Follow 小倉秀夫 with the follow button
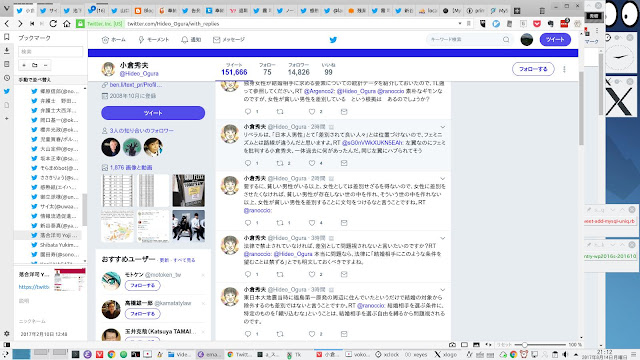The image size is (640, 360). (533, 69)
